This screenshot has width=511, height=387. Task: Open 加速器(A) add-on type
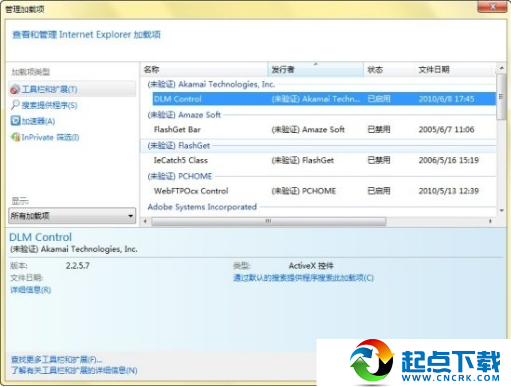38,121
